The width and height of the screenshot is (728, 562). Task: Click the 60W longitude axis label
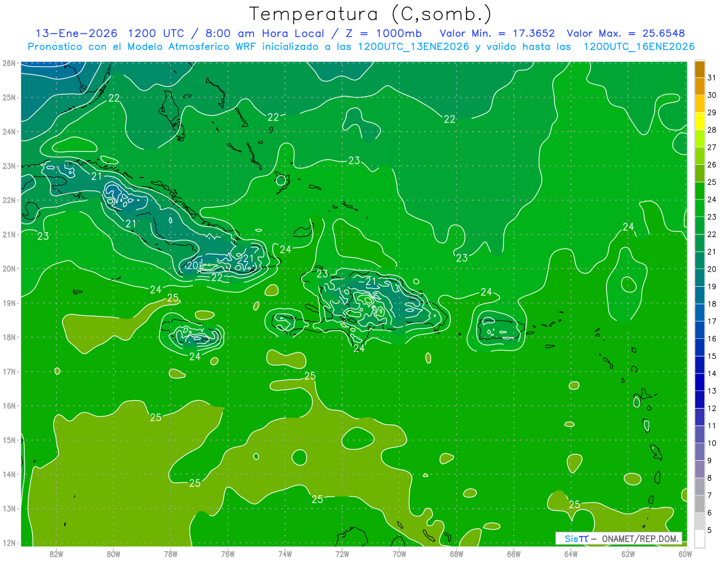(686, 554)
